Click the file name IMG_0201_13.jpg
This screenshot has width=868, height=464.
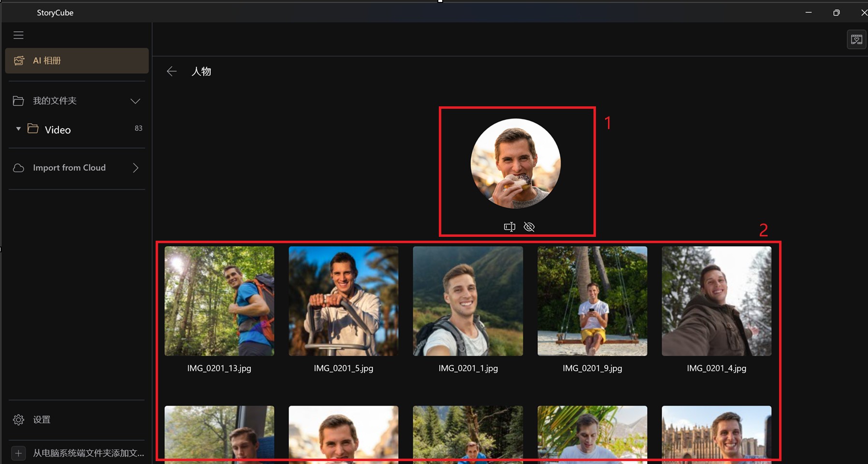(x=219, y=368)
